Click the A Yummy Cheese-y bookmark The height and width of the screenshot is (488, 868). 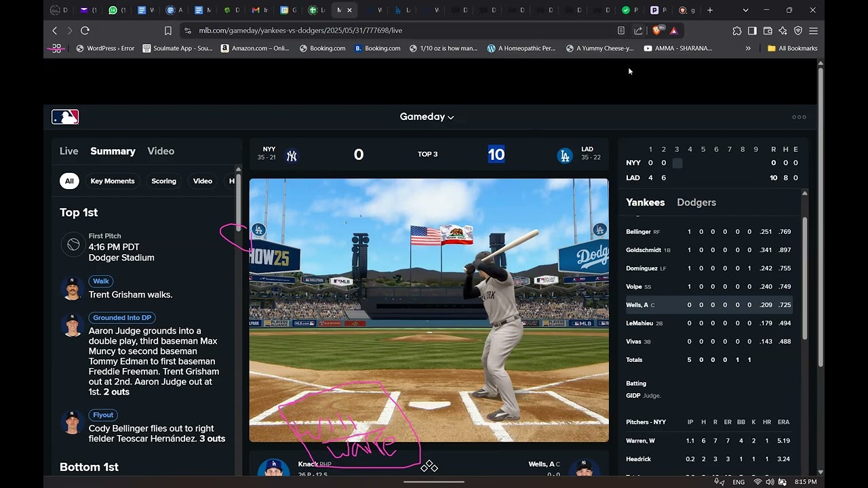tap(600, 48)
